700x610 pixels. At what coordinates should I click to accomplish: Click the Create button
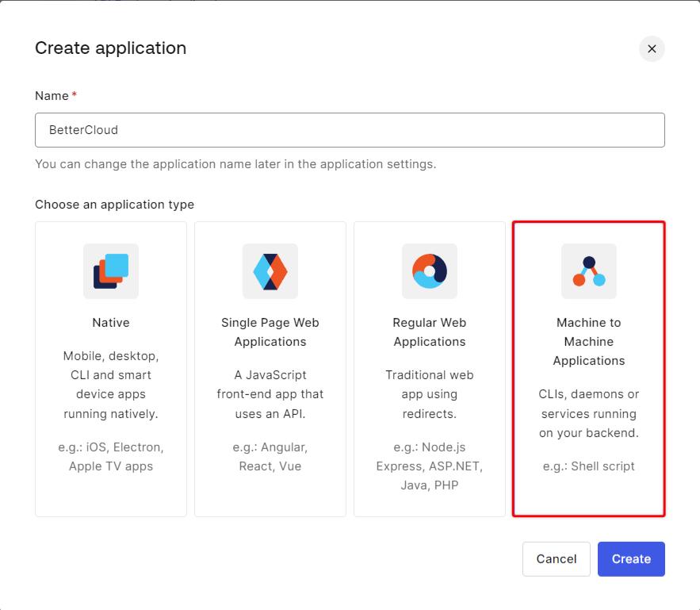pos(631,558)
